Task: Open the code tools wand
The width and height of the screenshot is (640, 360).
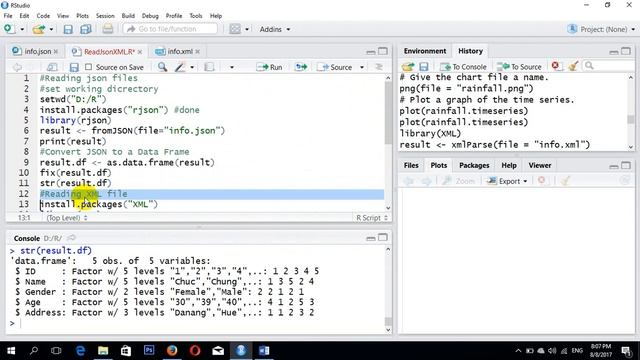Action: point(180,67)
